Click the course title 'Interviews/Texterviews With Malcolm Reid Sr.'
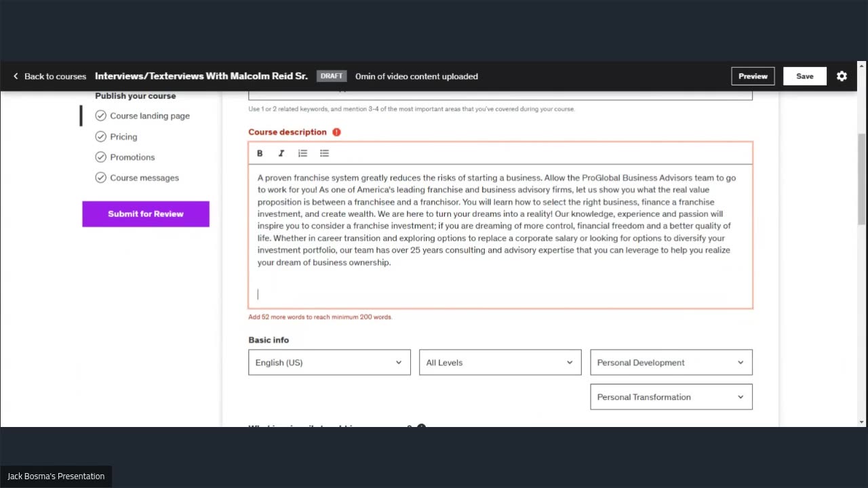The width and height of the screenshot is (868, 488). tap(201, 76)
